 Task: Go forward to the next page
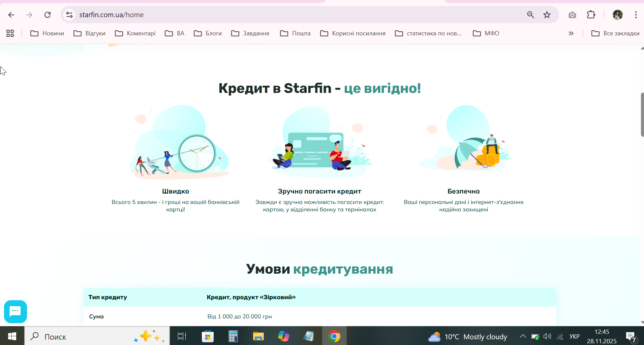[x=29, y=15]
